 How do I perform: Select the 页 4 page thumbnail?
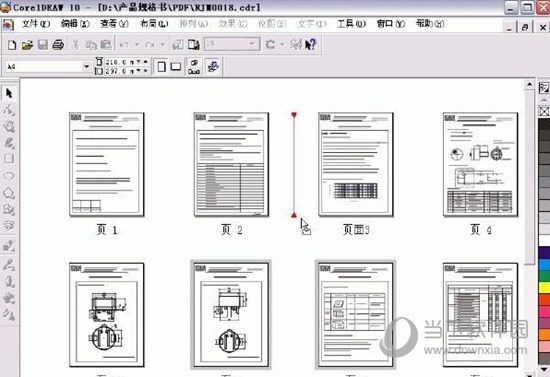coord(480,164)
